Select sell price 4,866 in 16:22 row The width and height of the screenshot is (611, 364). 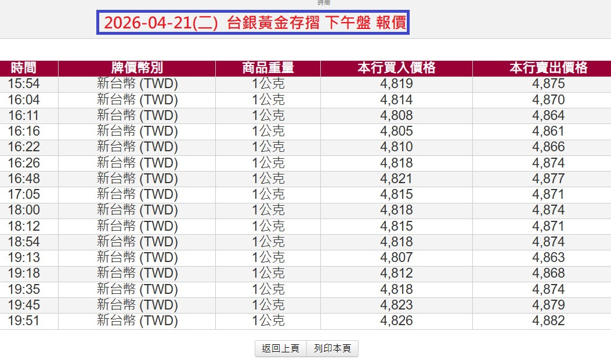549,147
